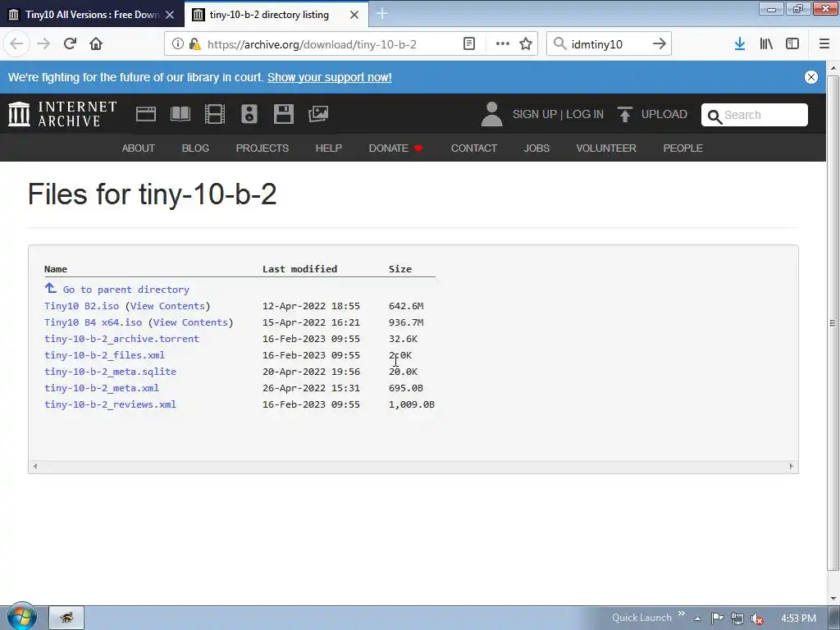This screenshot has width=840, height=630.
Task: Click Show your support now link
Action: coord(330,77)
